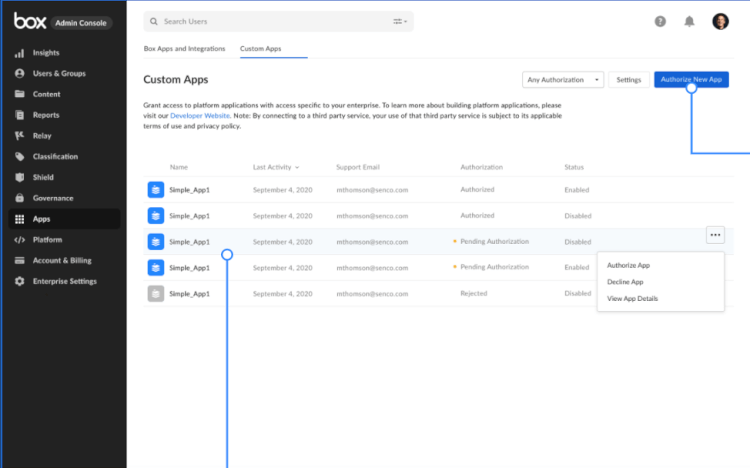Click the Relay icon in sidebar

(19, 136)
